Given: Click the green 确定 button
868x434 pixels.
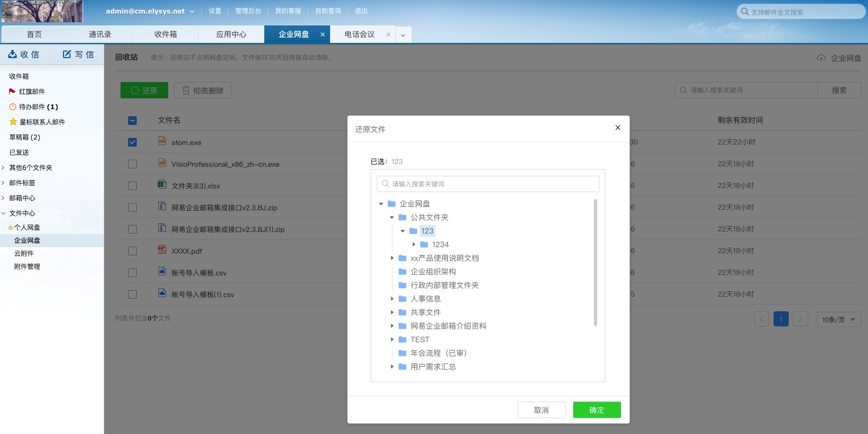Looking at the screenshot, I should [x=597, y=410].
